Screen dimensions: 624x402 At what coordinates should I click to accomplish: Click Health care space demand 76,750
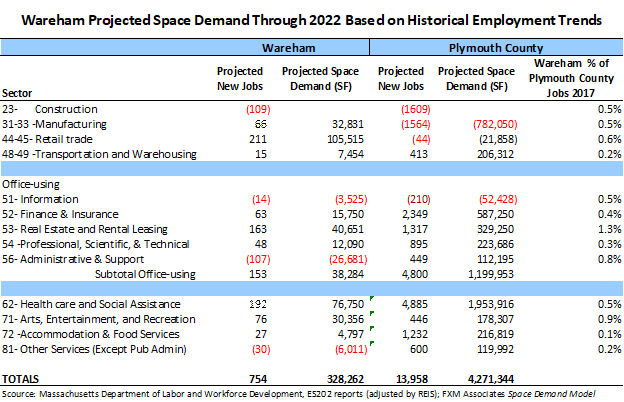348,304
